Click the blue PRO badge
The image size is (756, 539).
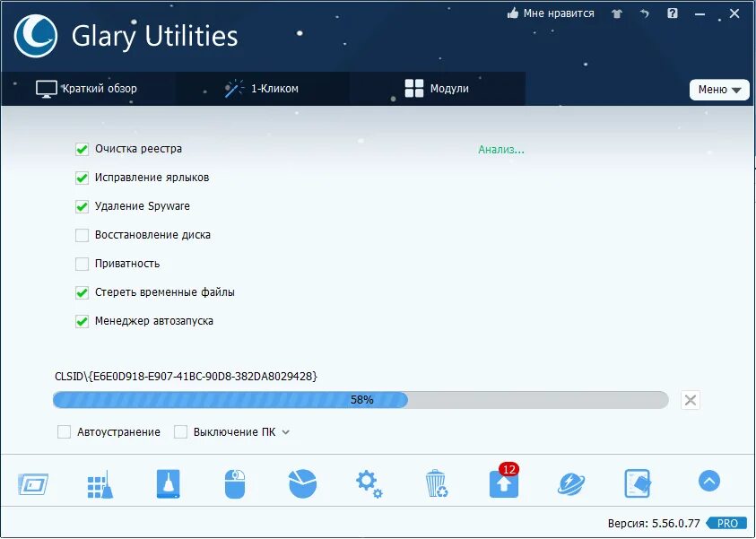click(x=726, y=523)
